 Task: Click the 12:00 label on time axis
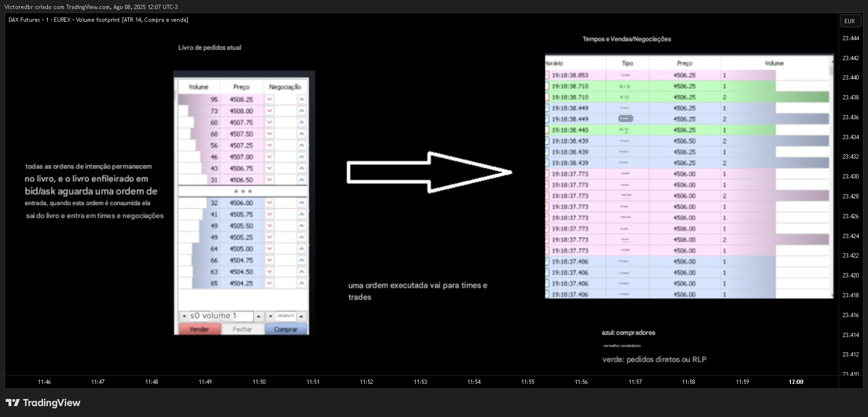click(796, 382)
